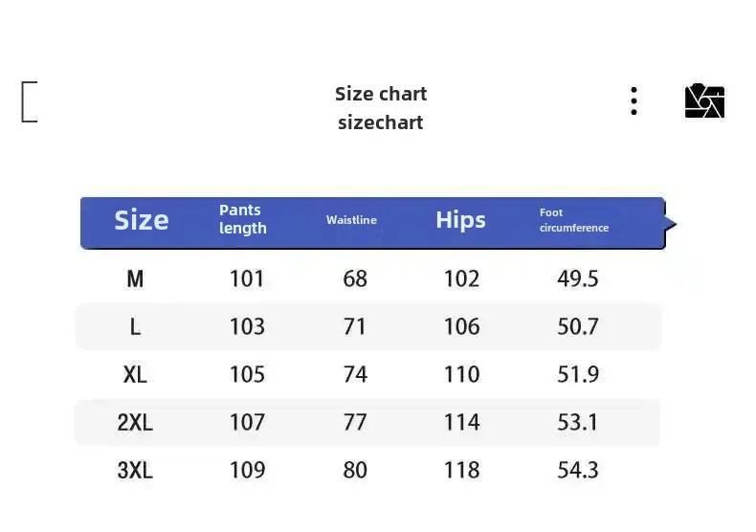
Task: Select the Pants length column header
Action: tap(242, 219)
